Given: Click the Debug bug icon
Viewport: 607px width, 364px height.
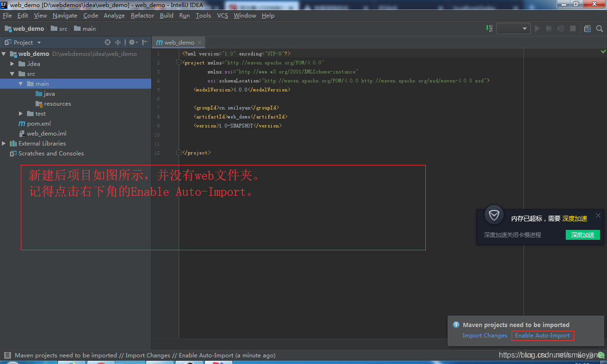Looking at the screenshot, I should (x=549, y=28).
